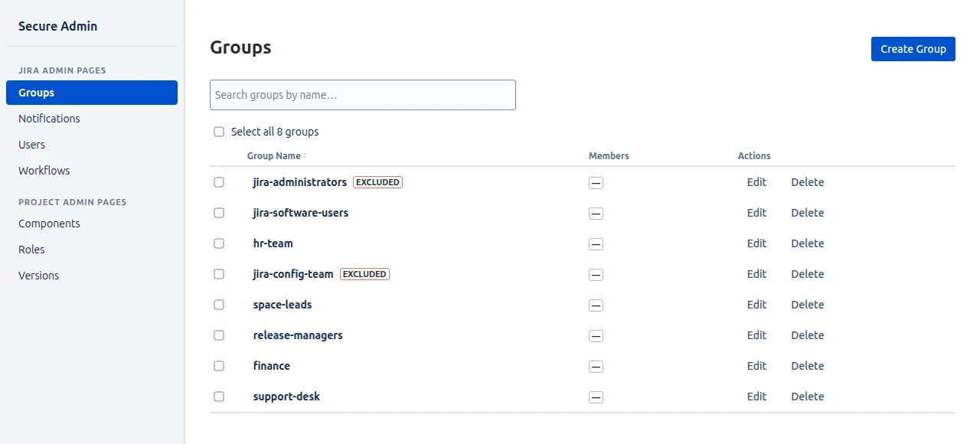
Task: Click the jira-software-users group name
Action: coord(301,213)
